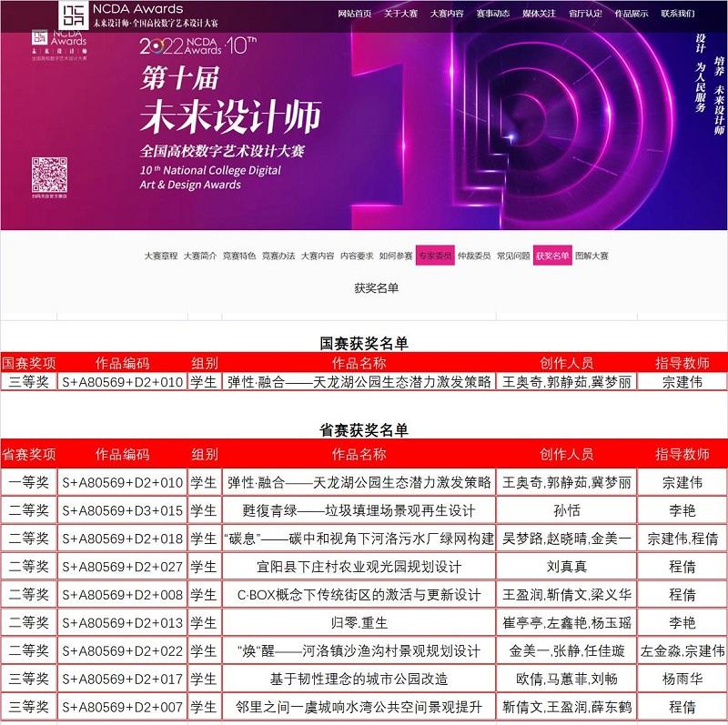This screenshot has height=725, width=728.
Task: Go to 大赛内容 in the top navigation bar
Action: point(447,15)
